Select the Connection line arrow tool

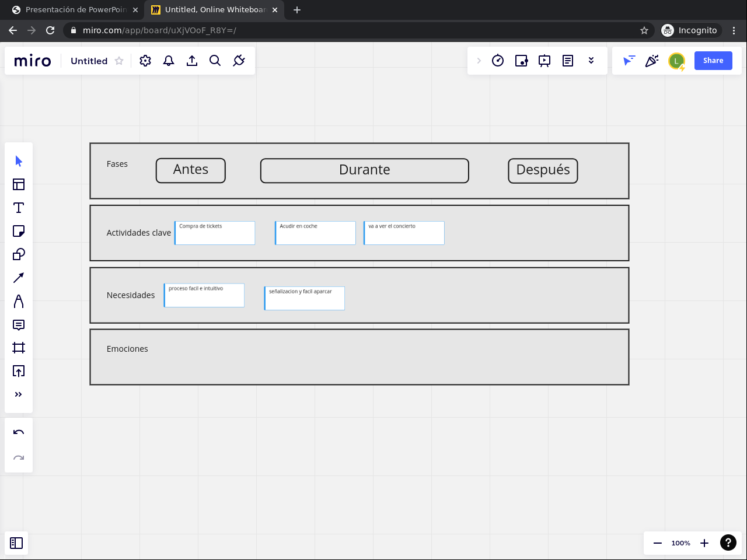pyautogui.click(x=19, y=278)
